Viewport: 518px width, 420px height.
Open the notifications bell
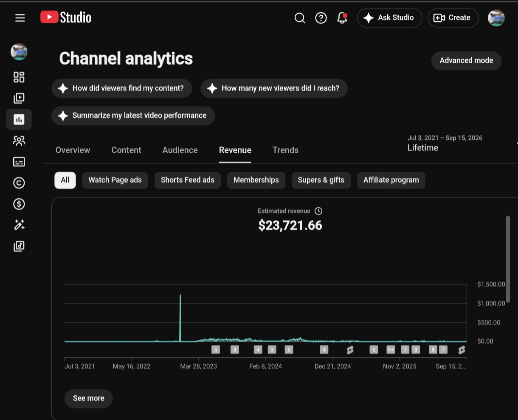coord(342,18)
